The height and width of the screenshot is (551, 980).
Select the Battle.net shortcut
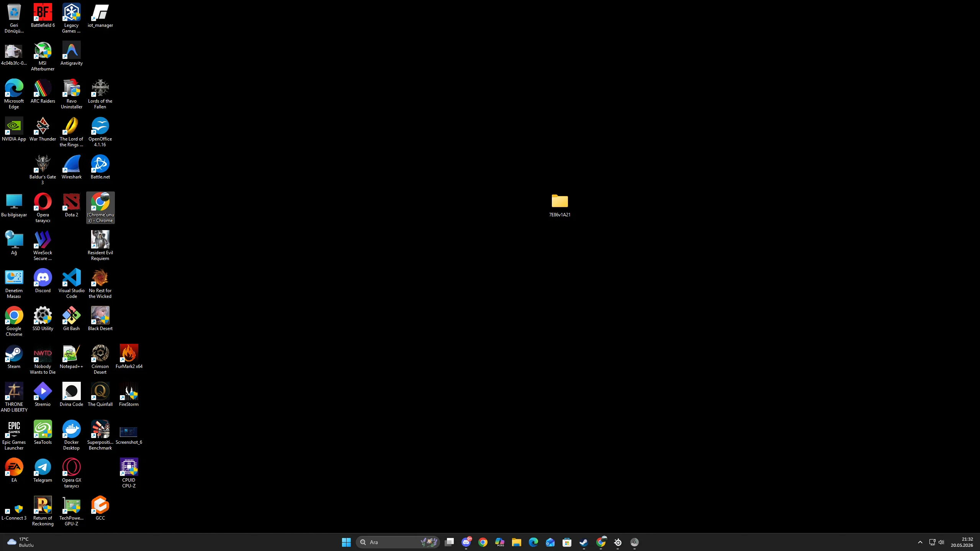pos(100,167)
